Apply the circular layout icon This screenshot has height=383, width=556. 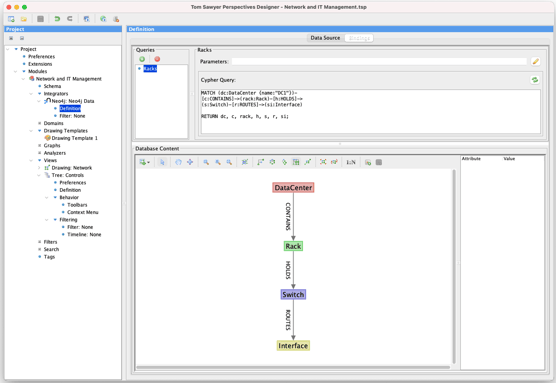pyautogui.click(x=272, y=162)
